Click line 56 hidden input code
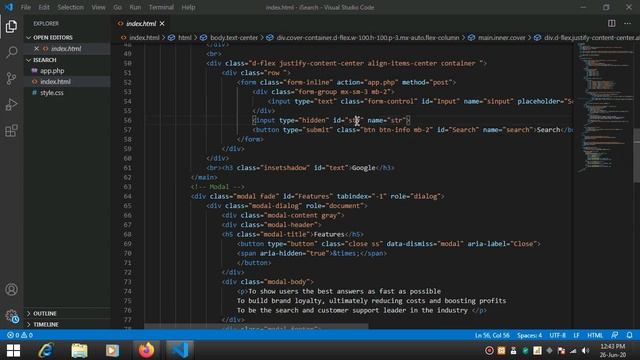This screenshot has width=640, height=360. click(331, 120)
